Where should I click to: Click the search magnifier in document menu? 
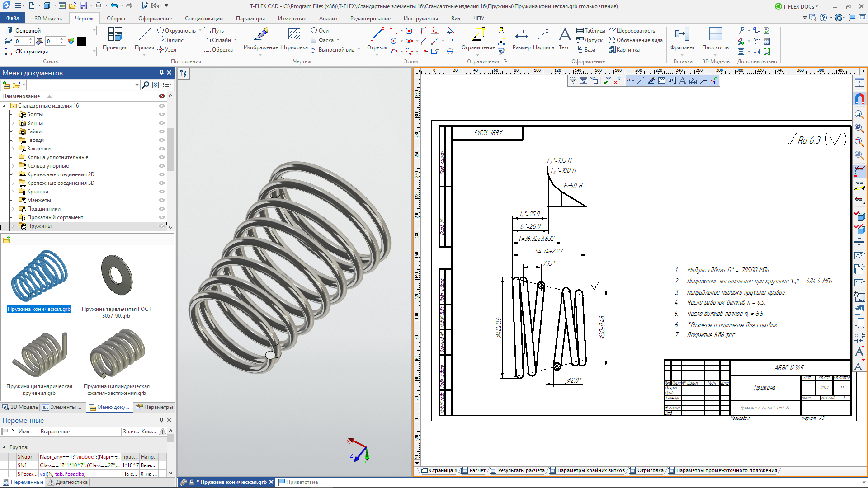coord(146,85)
